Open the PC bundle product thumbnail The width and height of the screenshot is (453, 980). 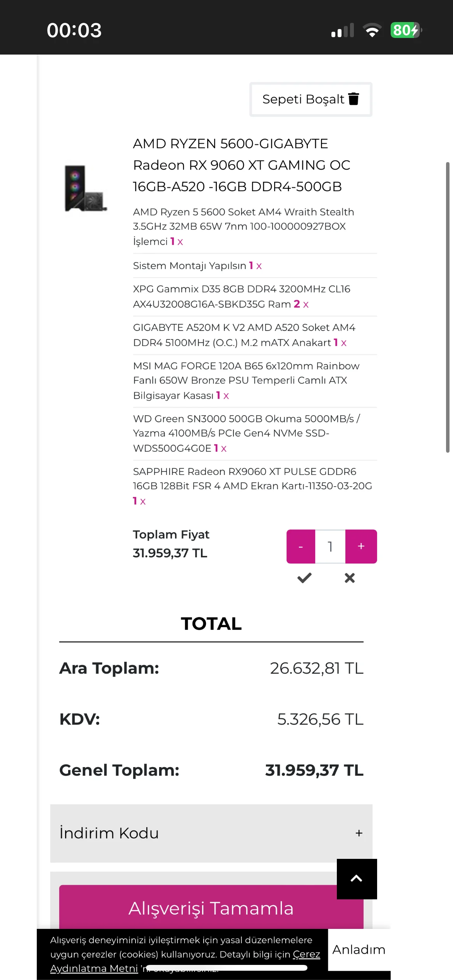point(86,188)
